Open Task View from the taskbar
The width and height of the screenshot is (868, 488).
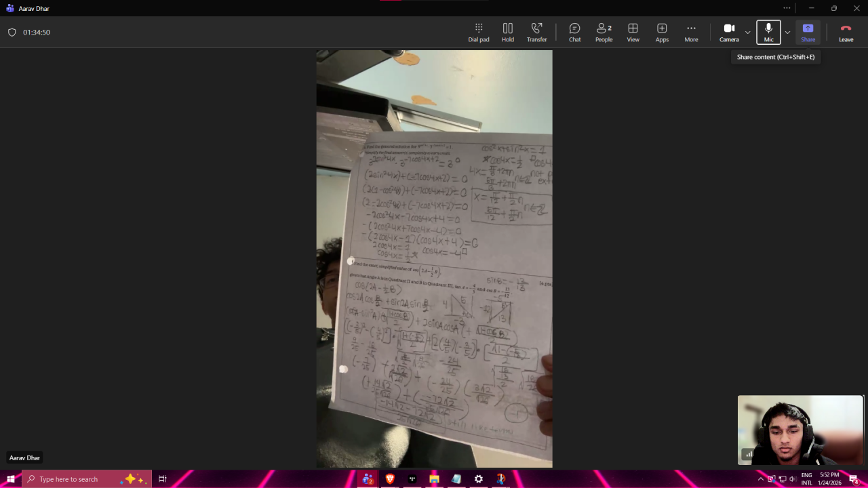coord(163,479)
